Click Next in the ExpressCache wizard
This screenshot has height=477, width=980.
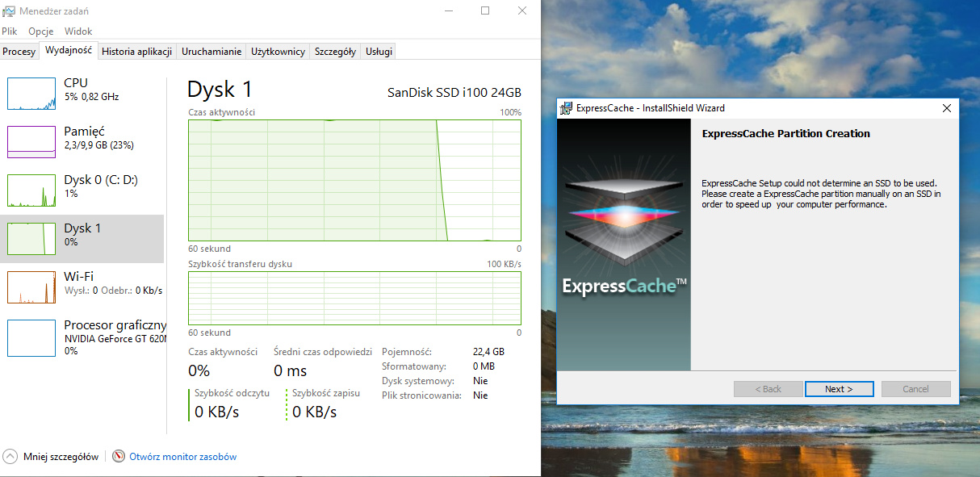[x=839, y=389]
